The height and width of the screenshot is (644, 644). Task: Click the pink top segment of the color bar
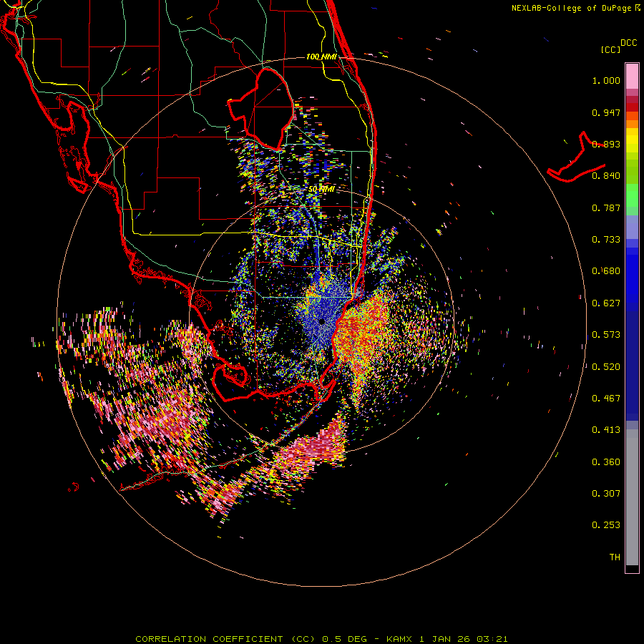(632, 76)
